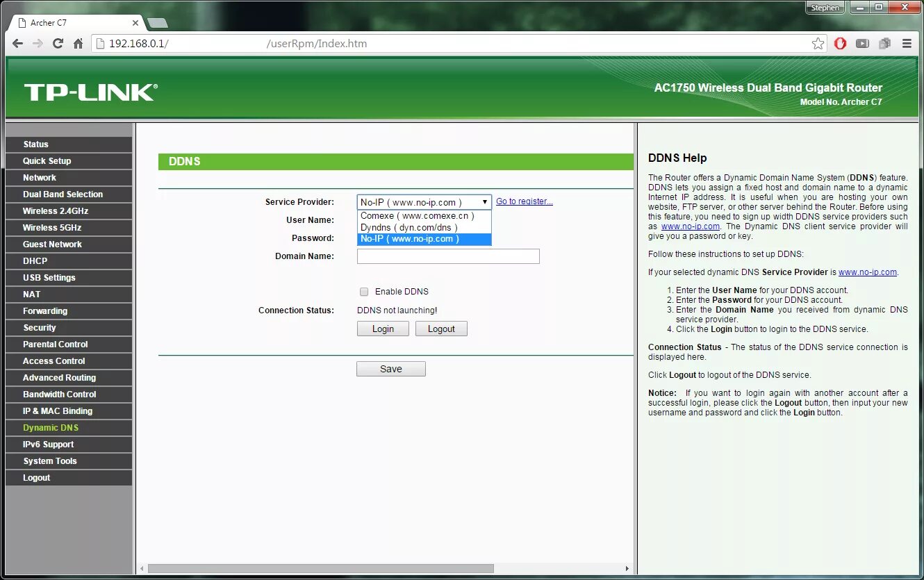Click the 'DDNS Help' heading
924x580 pixels.
tap(677, 158)
